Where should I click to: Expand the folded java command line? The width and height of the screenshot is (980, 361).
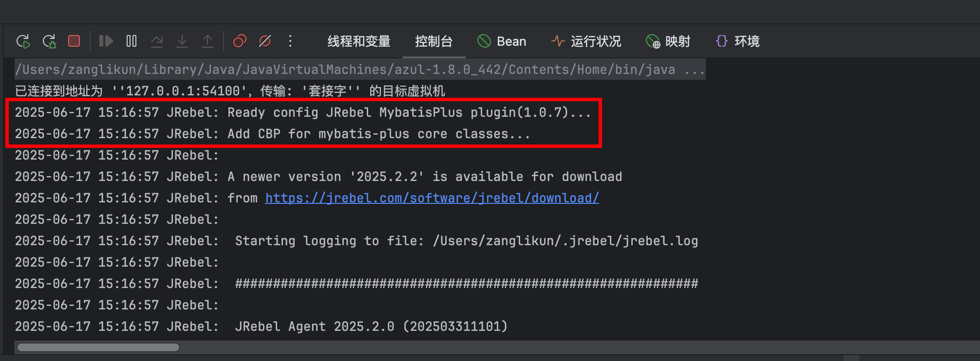coord(694,70)
